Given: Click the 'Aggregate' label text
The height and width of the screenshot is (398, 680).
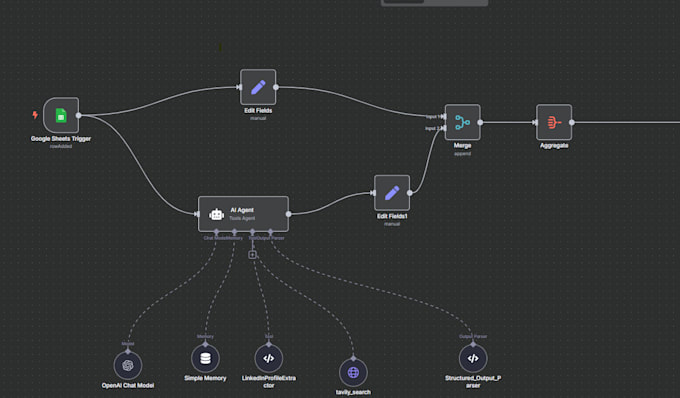Looking at the screenshot, I should [554, 146].
